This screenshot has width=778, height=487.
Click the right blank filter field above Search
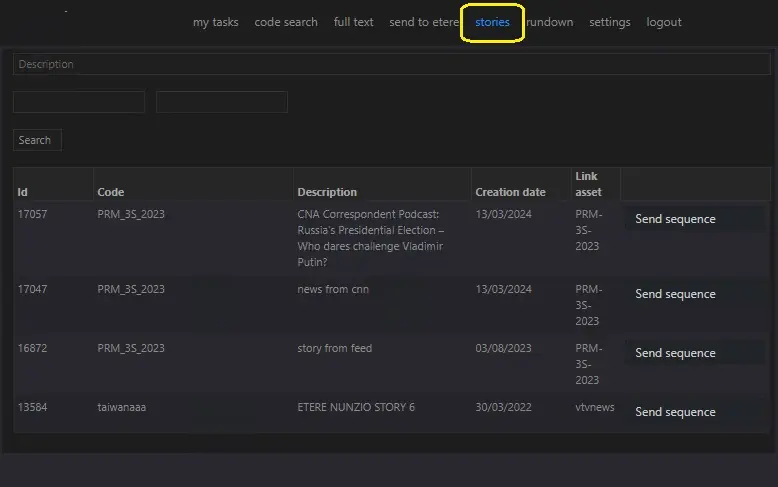point(222,102)
